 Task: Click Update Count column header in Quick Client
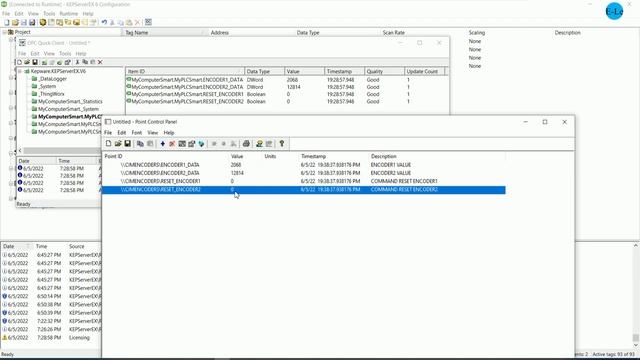coord(424,71)
